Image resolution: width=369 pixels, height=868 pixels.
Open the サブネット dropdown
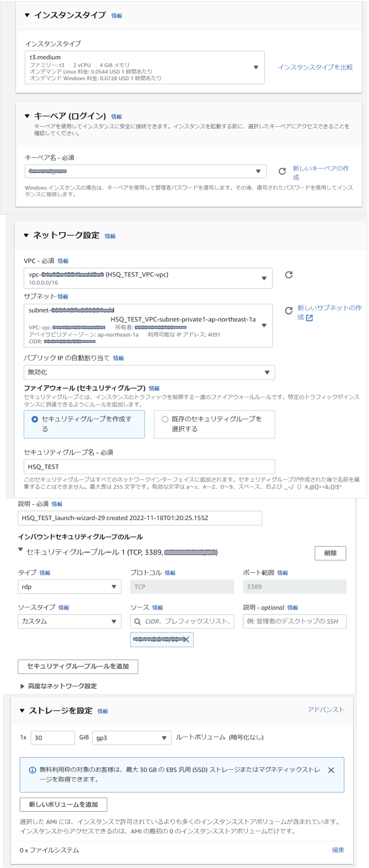[x=148, y=325]
